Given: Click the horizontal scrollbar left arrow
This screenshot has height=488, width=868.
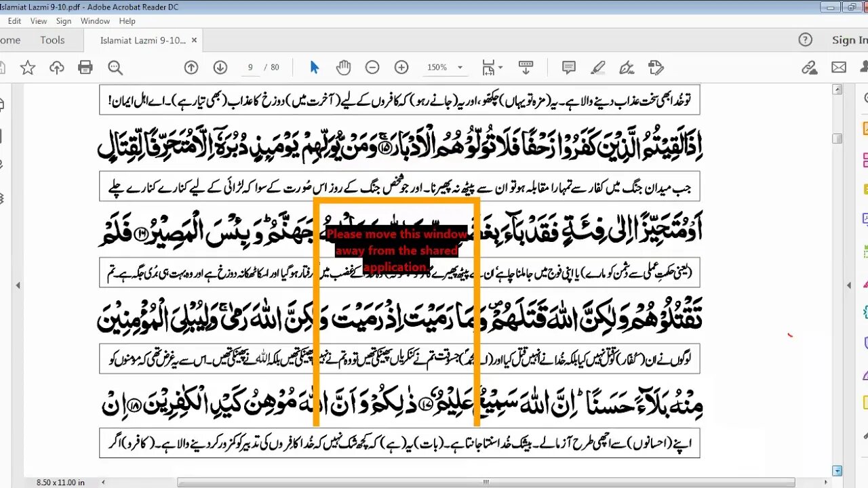Looking at the screenshot, I should pyautogui.click(x=103, y=483).
